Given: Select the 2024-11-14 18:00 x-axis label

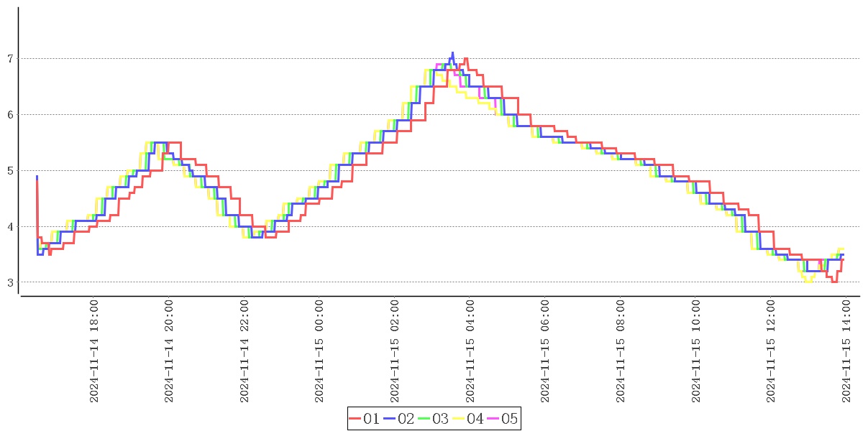Looking at the screenshot, I should (x=94, y=351).
